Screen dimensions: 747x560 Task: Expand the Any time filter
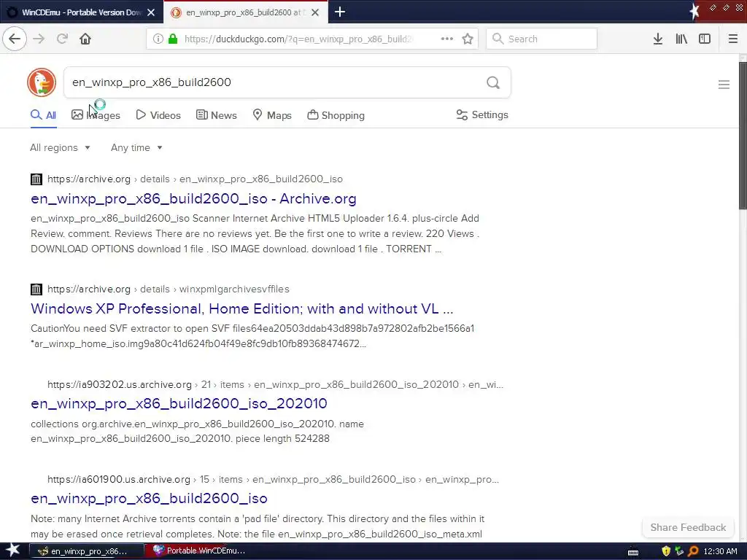[136, 147]
